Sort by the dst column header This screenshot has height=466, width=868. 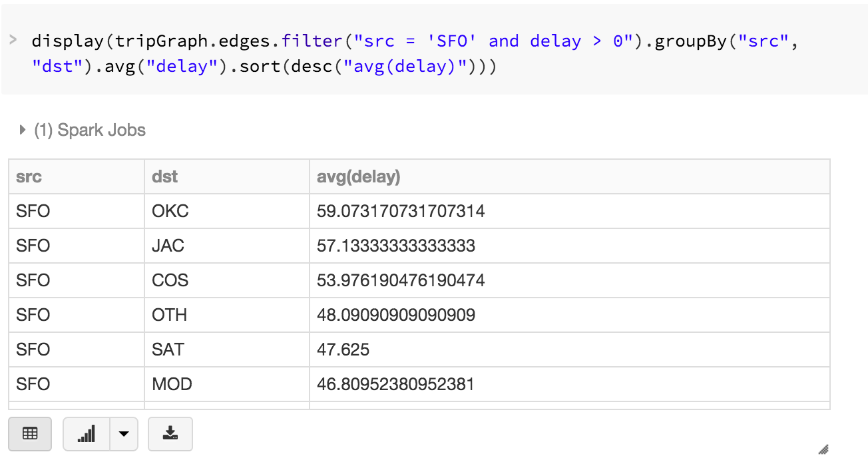click(164, 176)
